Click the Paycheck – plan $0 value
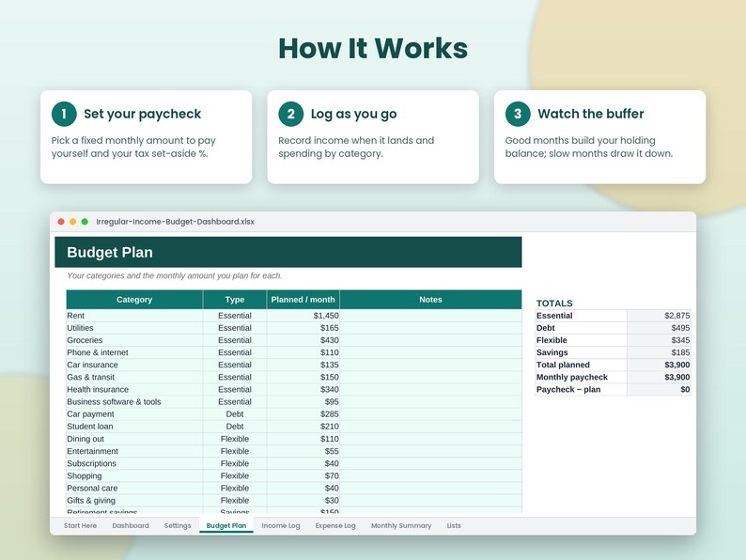 click(659, 390)
